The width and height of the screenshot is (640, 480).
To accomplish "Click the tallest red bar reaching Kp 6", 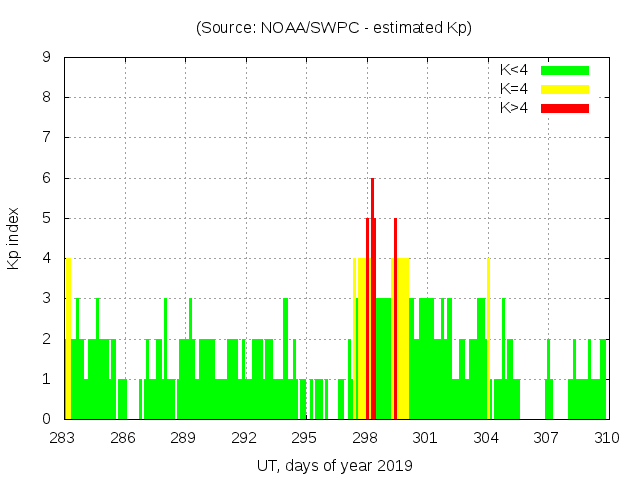I will 372,300.
